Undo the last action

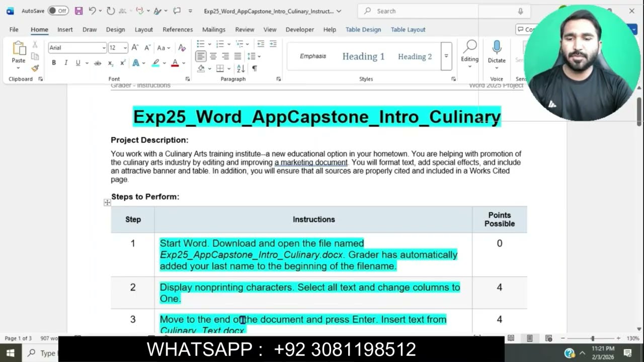tap(92, 11)
